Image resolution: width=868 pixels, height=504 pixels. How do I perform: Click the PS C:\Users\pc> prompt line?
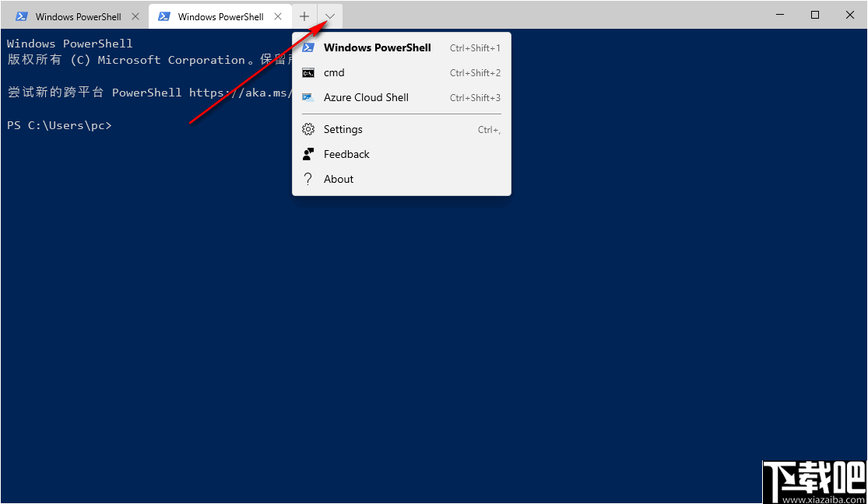click(59, 125)
